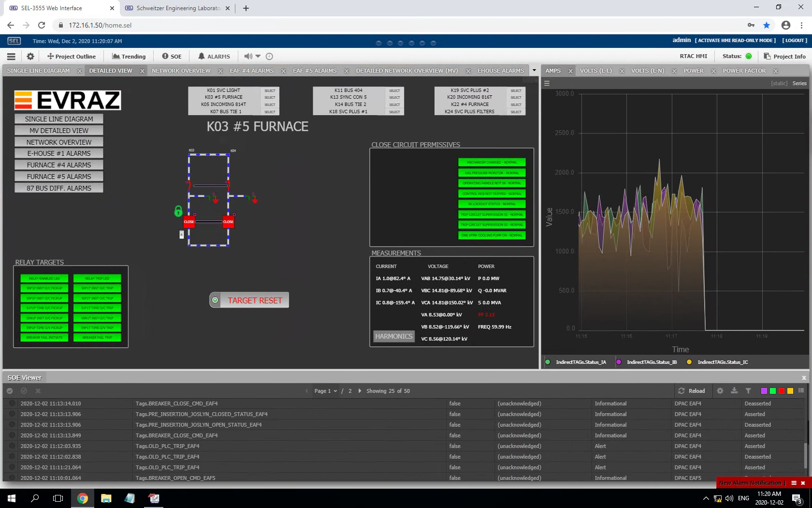812x508 pixels.
Task: Click the speaker sound icon
Action: click(x=248, y=56)
